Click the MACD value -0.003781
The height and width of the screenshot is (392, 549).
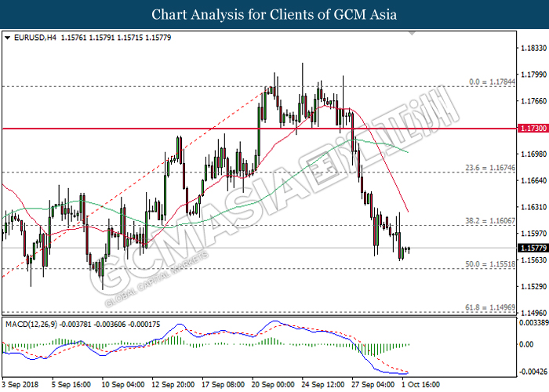pyautogui.click(x=75, y=325)
